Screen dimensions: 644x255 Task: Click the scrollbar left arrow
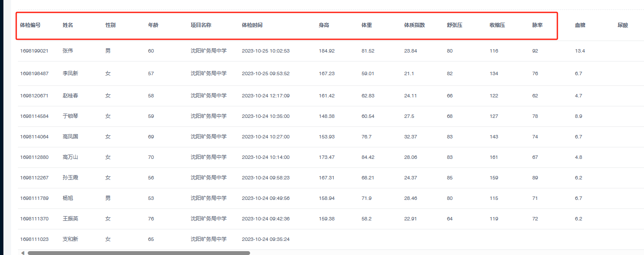(x=23, y=253)
